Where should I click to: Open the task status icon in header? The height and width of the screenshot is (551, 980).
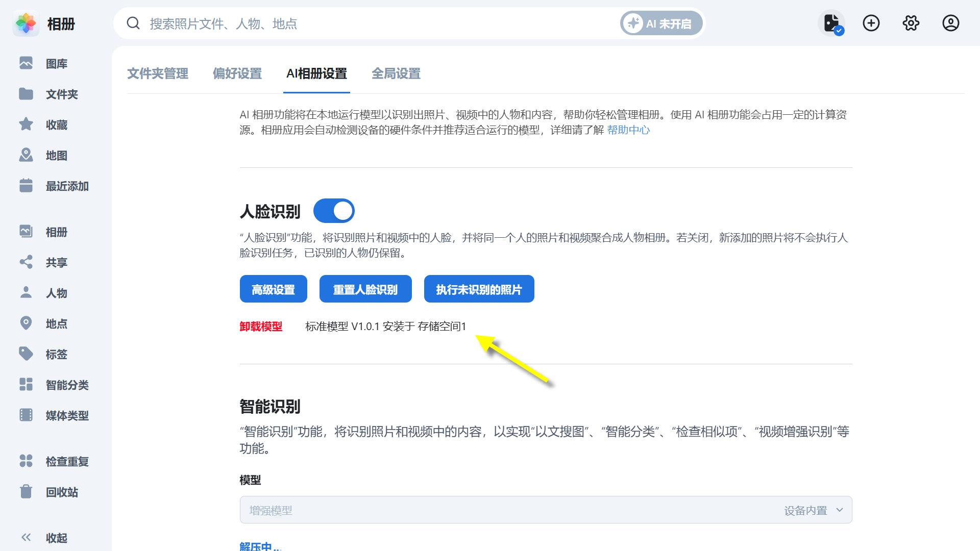[x=831, y=23]
